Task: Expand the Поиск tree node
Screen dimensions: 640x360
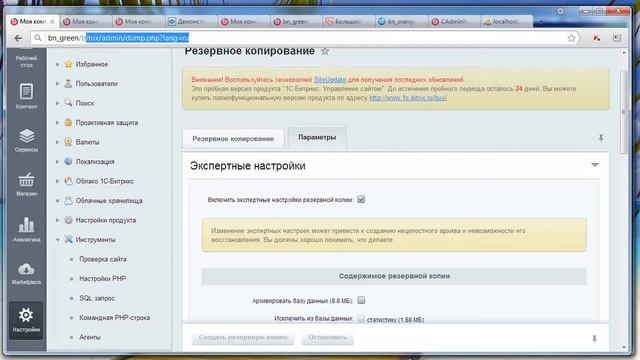Action: [x=58, y=103]
